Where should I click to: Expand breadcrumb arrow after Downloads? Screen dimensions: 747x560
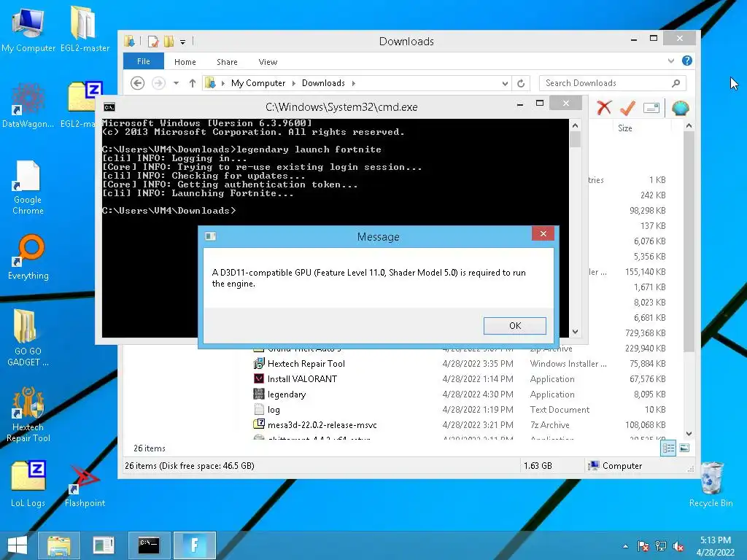[x=354, y=83]
